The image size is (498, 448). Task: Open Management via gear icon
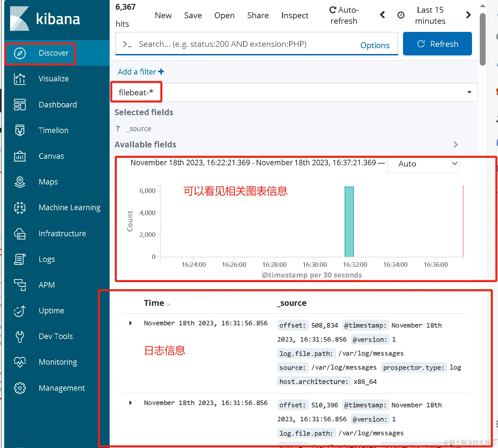pyautogui.click(x=20, y=388)
